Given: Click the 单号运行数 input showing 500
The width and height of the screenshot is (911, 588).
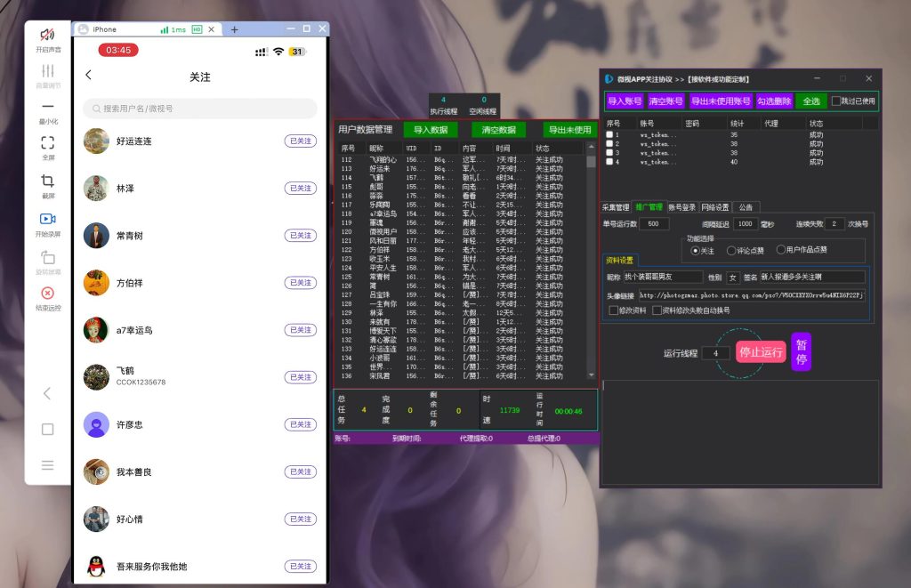Looking at the screenshot, I should [654, 223].
